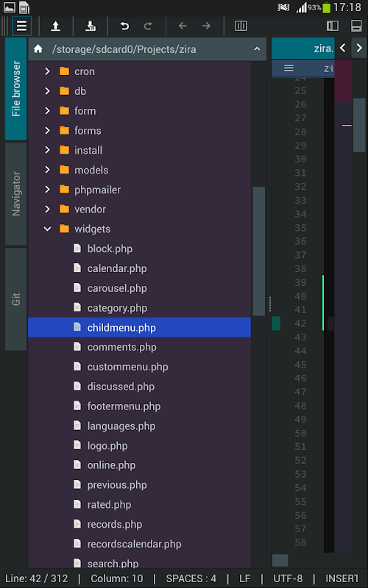Image resolution: width=368 pixels, height=588 pixels.
Task: Collapse the widgets folder
Action: [47, 229]
